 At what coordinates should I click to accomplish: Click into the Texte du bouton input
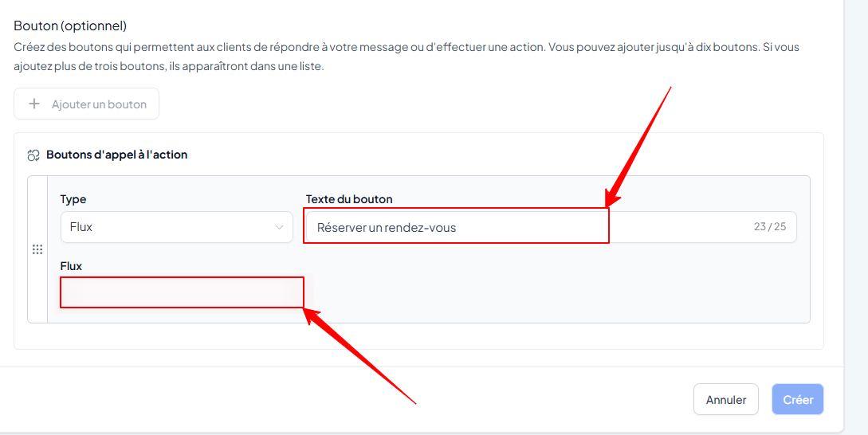[x=551, y=227]
